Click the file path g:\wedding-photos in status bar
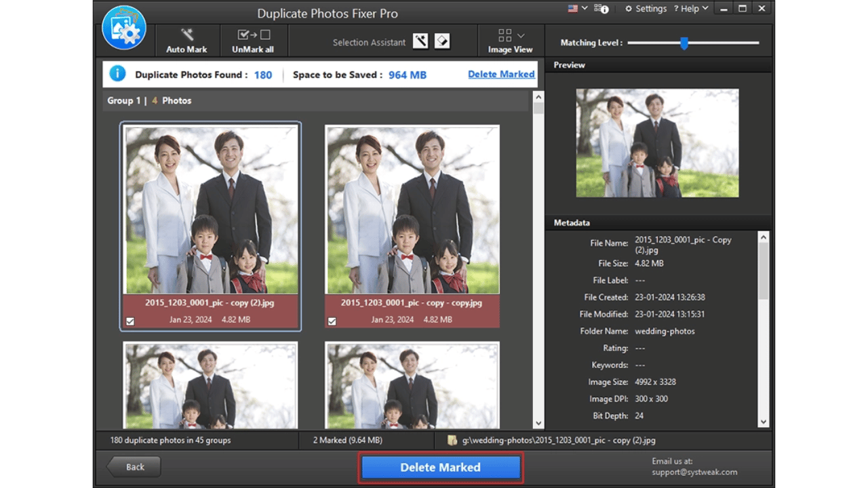 click(x=559, y=440)
